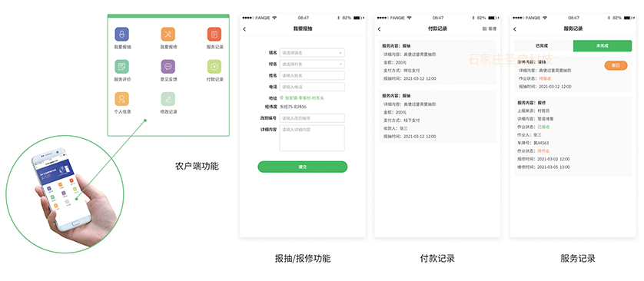This screenshot has height=281, width=644.
Task: Click the 农户端功能 caption
Action: pos(197,166)
